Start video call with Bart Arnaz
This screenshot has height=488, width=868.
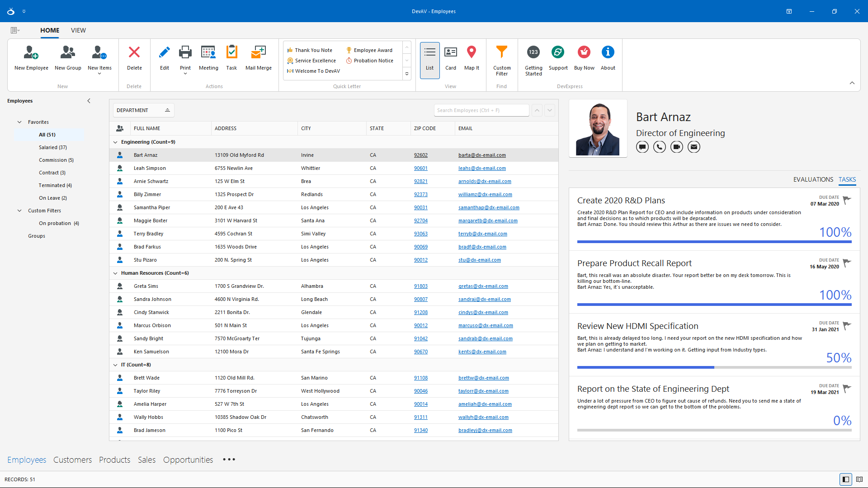coord(676,147)
